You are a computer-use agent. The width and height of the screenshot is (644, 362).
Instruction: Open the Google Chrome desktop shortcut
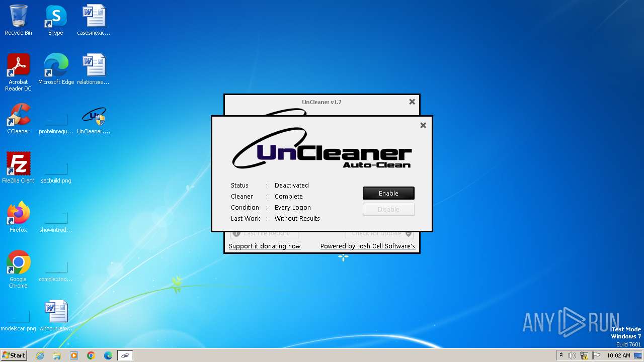pyautogui.click(x=18, y=269)
